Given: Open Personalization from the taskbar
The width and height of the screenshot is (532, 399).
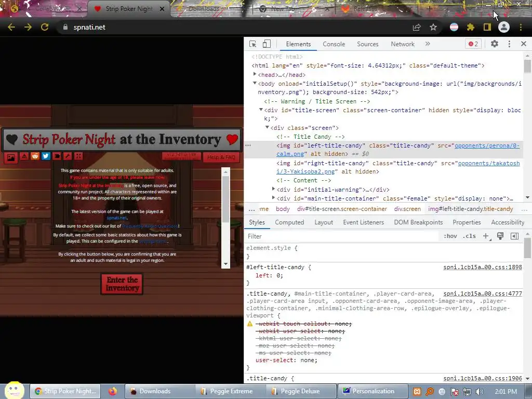Looking at the screenshot, I should point(373,391).
